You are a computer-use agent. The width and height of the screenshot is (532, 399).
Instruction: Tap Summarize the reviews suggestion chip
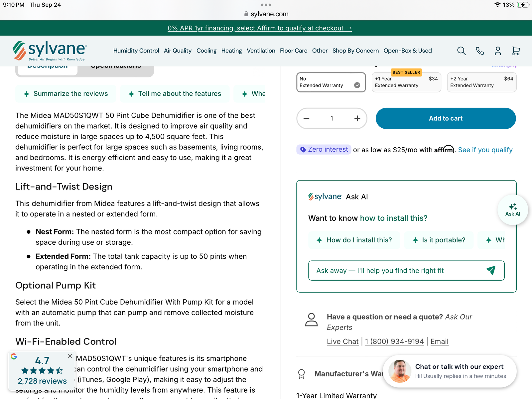(x=66, y=94)
